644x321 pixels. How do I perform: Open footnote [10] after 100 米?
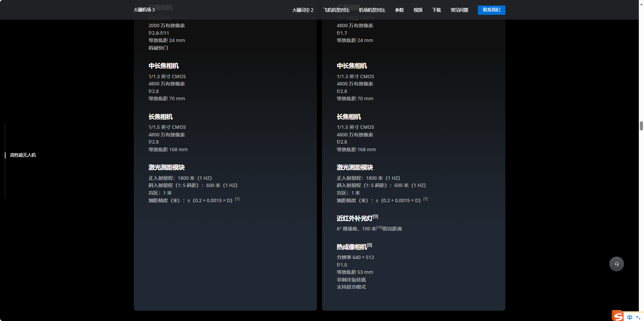pos(379,227)
